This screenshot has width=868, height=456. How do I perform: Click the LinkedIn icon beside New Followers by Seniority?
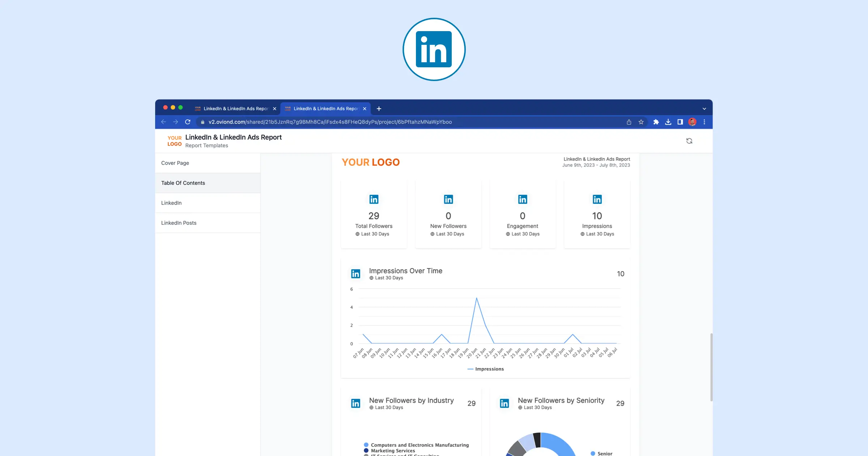504,404
